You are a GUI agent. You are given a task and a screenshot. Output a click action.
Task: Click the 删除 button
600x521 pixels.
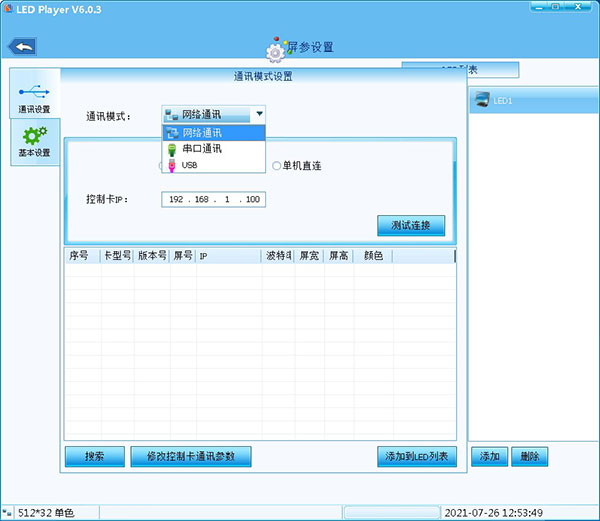529,456
